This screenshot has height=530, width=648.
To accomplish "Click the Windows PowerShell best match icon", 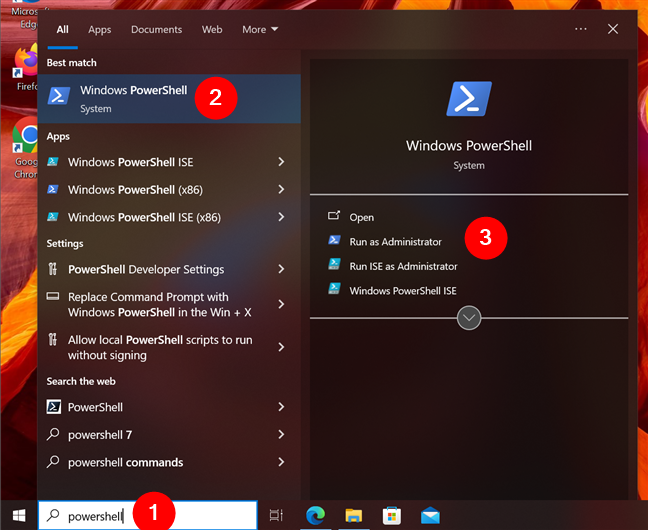I will point(59,96).
